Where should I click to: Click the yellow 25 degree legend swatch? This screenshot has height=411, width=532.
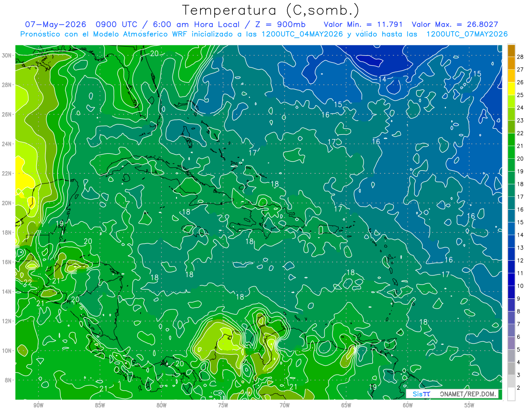[511, 89]
